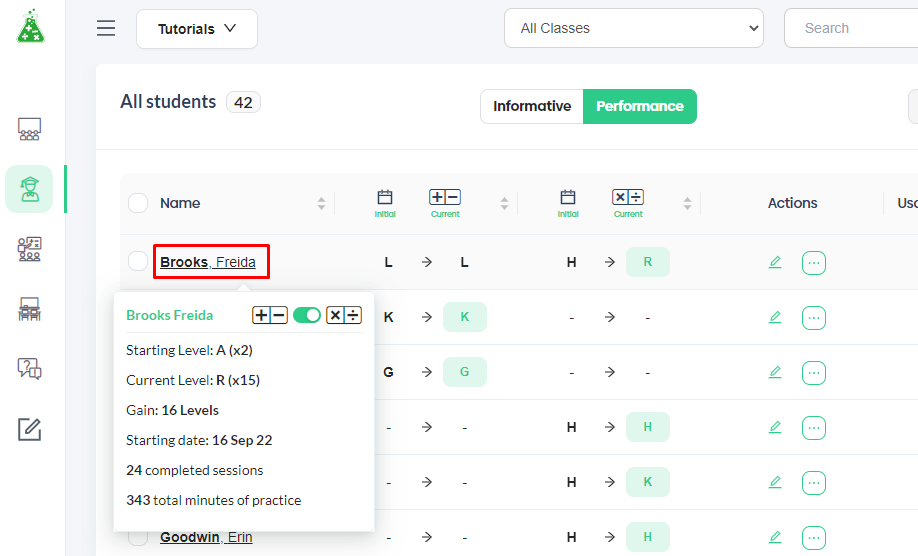
Task: Click pencil icon in G to G row
Action: pyautogui.click(x=775, y=372)
